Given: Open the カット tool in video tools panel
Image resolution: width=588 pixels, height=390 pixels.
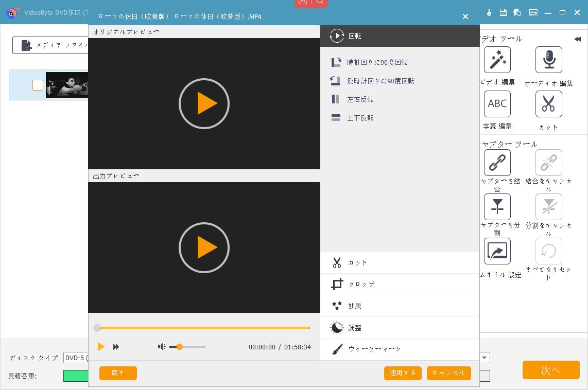Looking at the screenshot, I should pyautogui.click(x=549, y=104).
